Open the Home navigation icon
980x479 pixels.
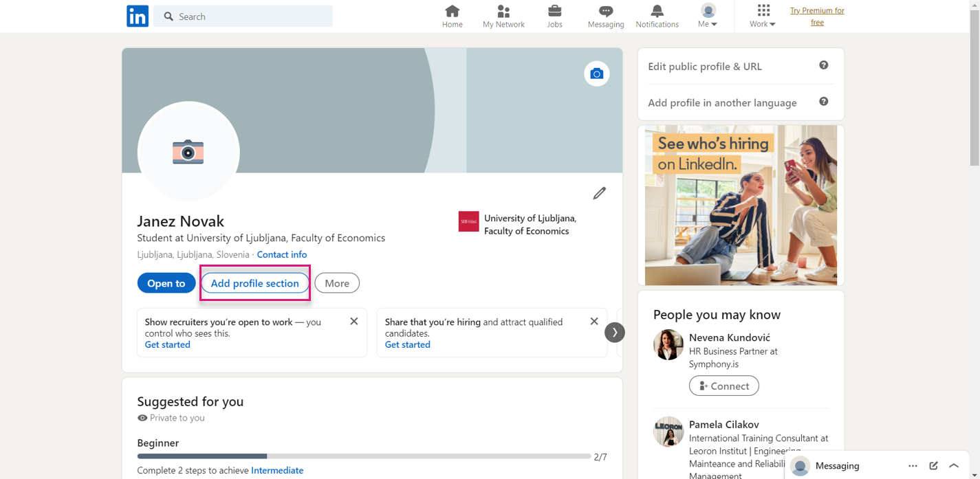pyautogui.click(x=452, y=16)
